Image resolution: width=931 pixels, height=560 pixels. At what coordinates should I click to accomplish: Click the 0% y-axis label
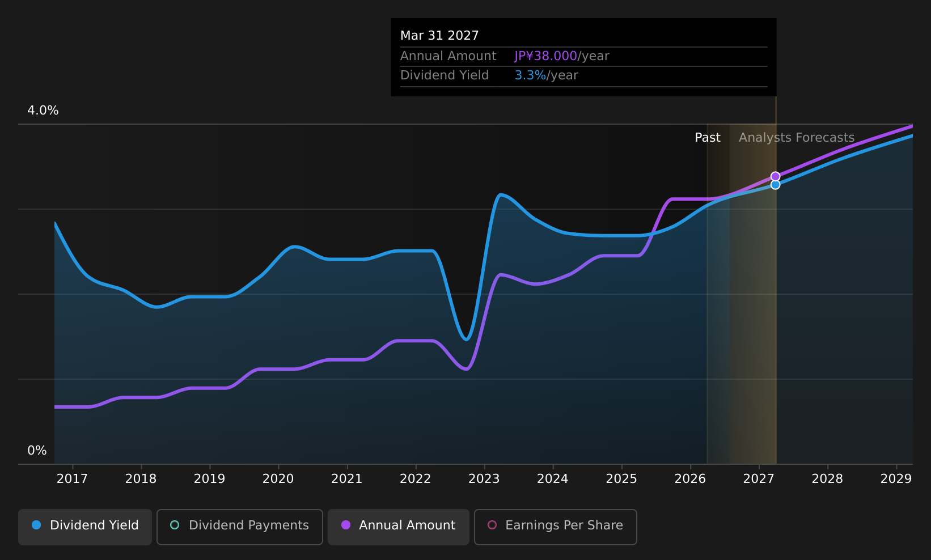[x=37, y=451]
